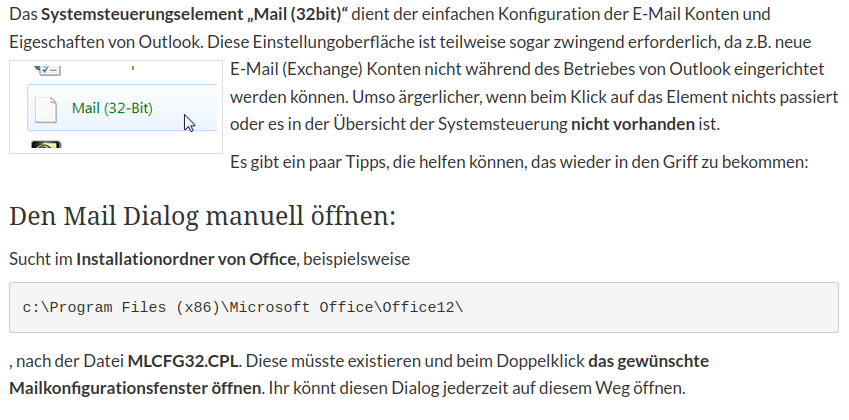Click bold text 'Systemsteuerungselement „Mail (32bit)“'
Image resolution: width=849 pixels, height=420 pixels.
[195, 14]
